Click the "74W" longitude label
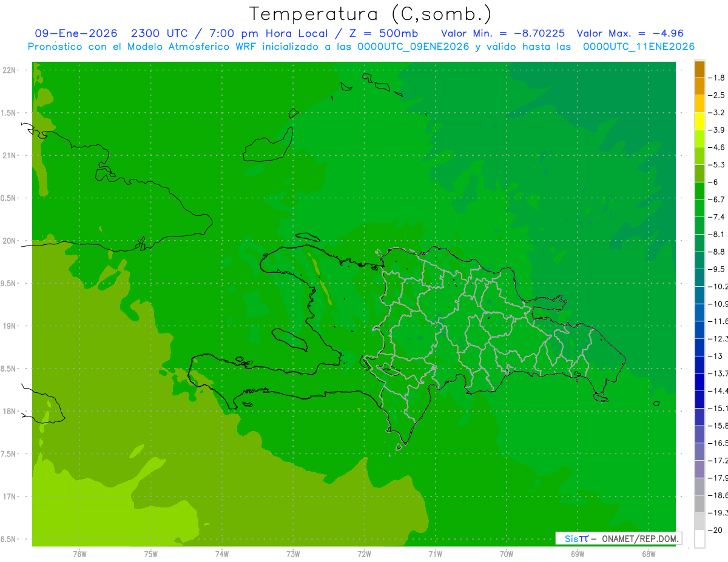Image resolution: width=728 pixels, height=562 pixels. click(222, 554)
